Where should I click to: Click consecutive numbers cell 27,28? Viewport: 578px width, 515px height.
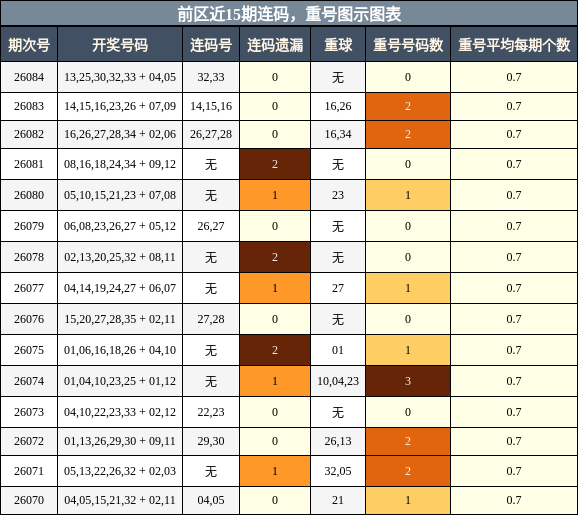coord(211,319)
